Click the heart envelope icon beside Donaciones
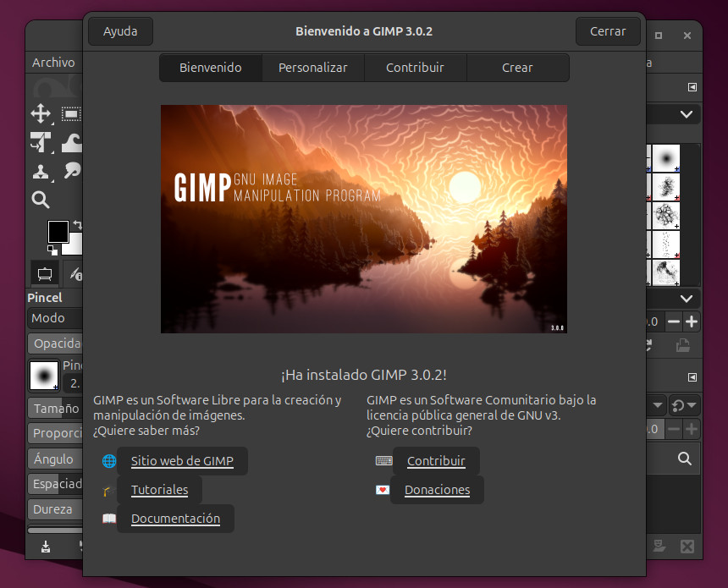The width and height of the screenshot is (728, 588). (x=383, y=490)
